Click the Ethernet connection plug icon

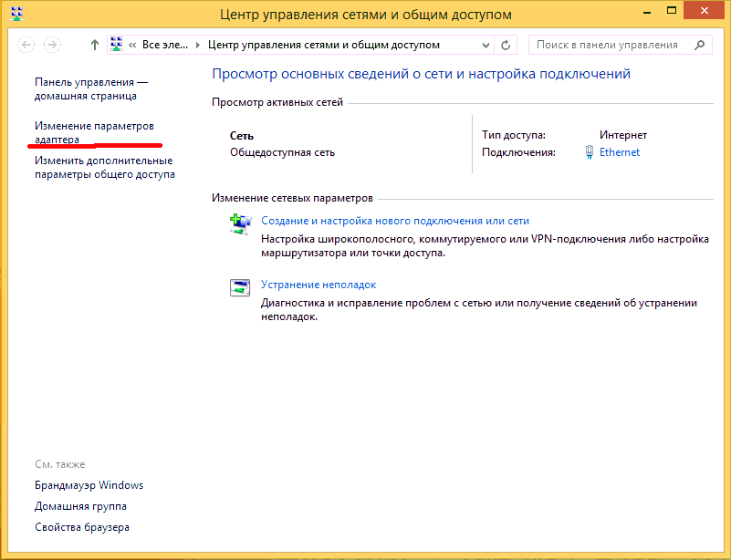pyautogui.click(x=590, y=152)
